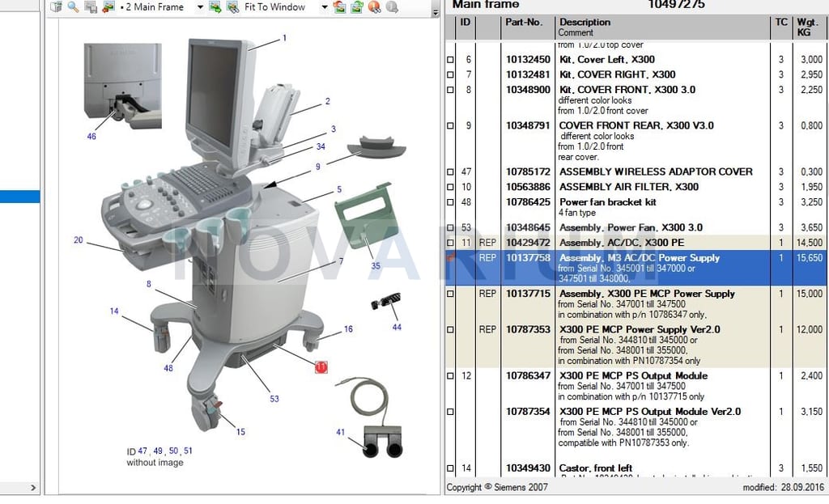Viewport: 829px width, 504px height.
Task: Tick the checkbox for ID 11 Assembly AC/DC
Action: click(450, 243)
